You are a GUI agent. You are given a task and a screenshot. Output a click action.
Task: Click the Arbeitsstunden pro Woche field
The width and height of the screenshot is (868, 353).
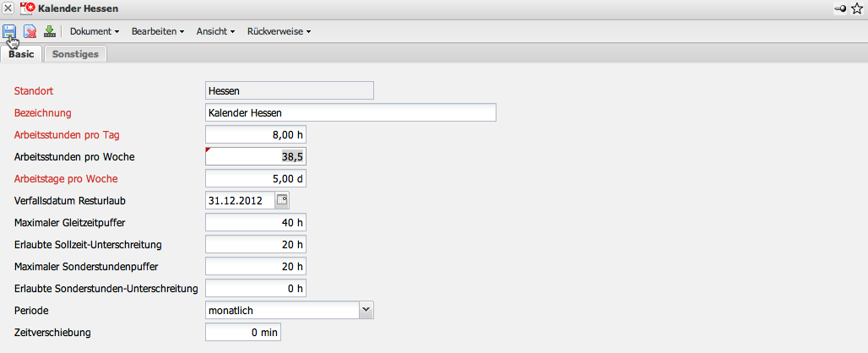click(x=256, y=156)
